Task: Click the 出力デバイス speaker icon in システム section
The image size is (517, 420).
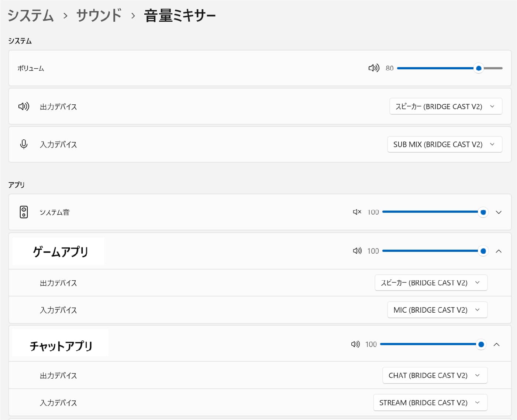Action: [x=24, y=107]
